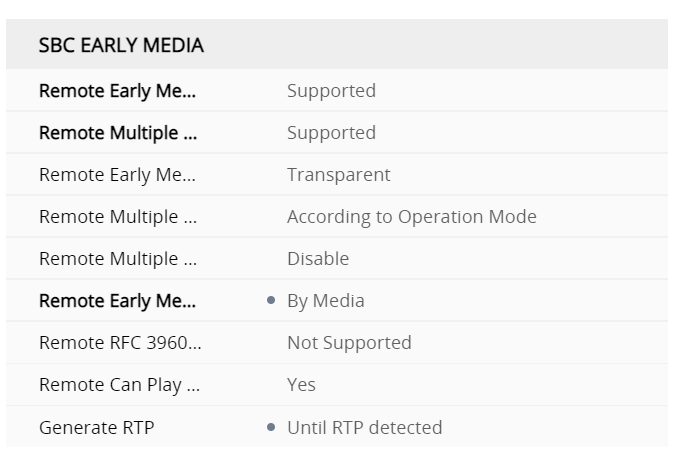Screen dimensions: 677x456
Task: Select the Remote Can Play parameter label
Action: (x=119, y=385)
